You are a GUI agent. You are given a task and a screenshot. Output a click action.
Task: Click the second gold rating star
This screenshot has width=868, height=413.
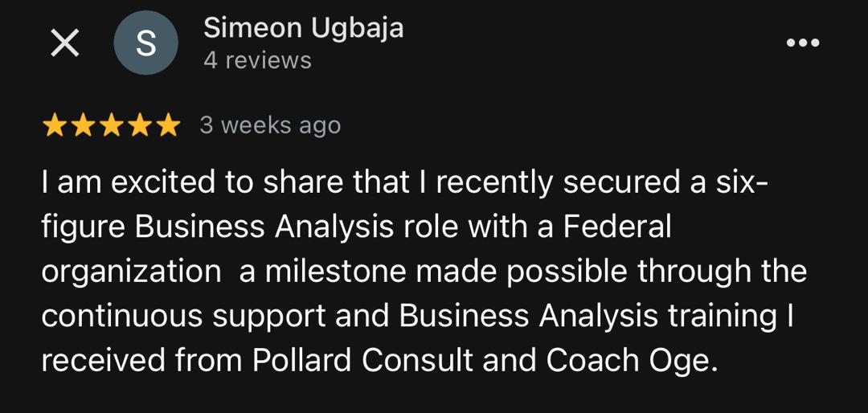[83, 125]
